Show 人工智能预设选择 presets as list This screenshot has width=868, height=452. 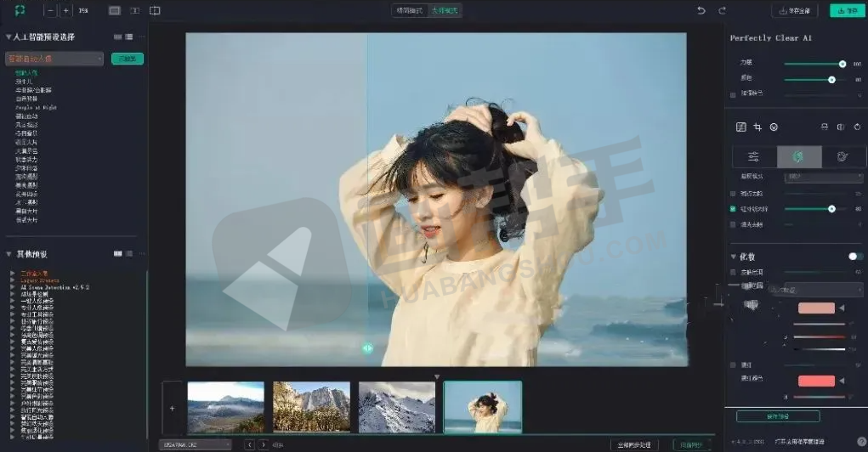[129, 37]
